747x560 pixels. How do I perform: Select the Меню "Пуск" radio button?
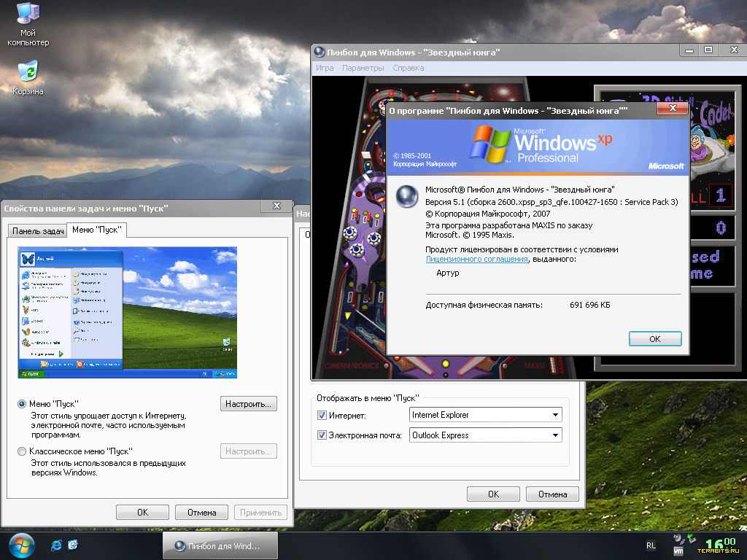[22, 404]
